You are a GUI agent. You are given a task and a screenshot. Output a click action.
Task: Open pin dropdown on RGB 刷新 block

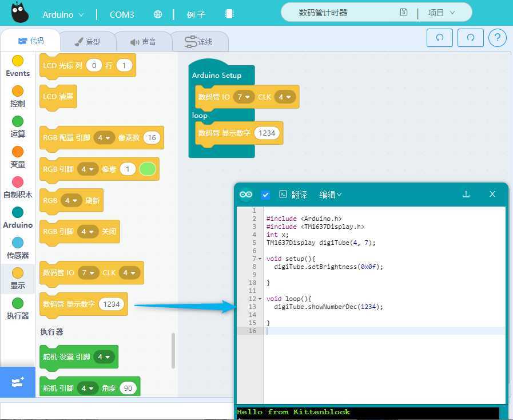(x=71, y=200)
